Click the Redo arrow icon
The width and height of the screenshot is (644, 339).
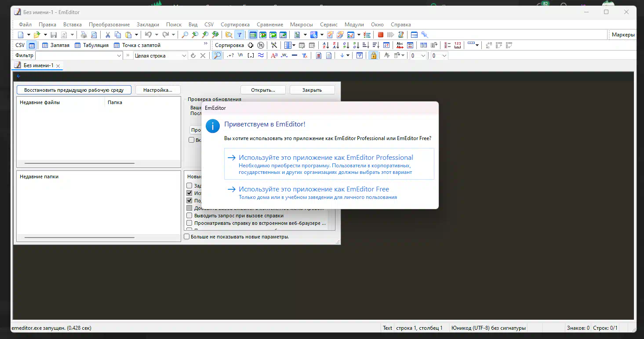pos(165,35)
